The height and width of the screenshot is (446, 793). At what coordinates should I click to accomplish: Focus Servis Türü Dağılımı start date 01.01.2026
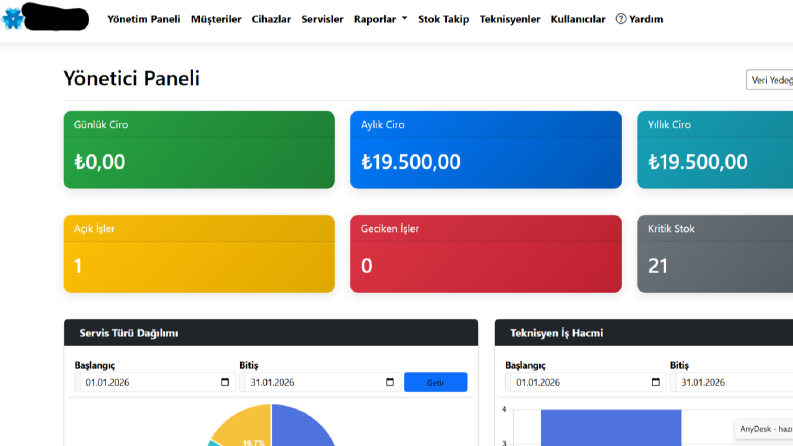[x=155, y=382]
